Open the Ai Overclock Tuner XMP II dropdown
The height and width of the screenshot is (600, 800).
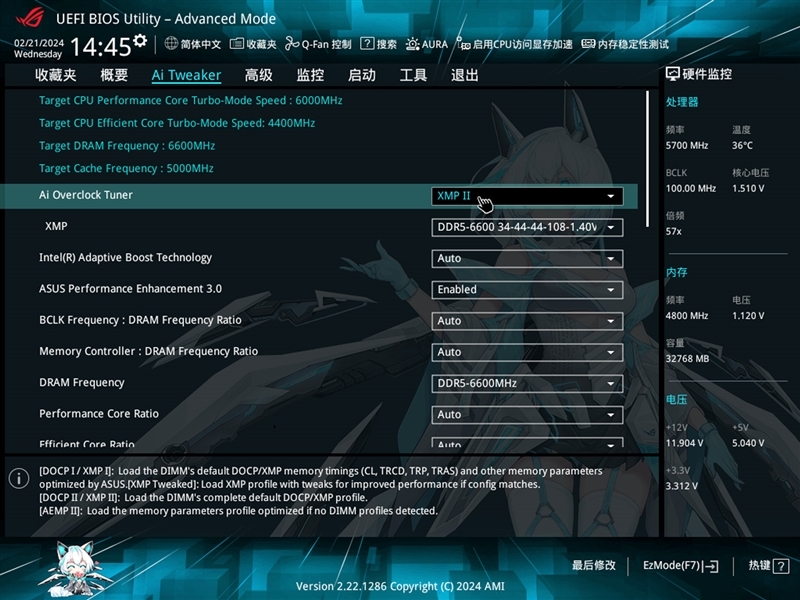(528, 195)
